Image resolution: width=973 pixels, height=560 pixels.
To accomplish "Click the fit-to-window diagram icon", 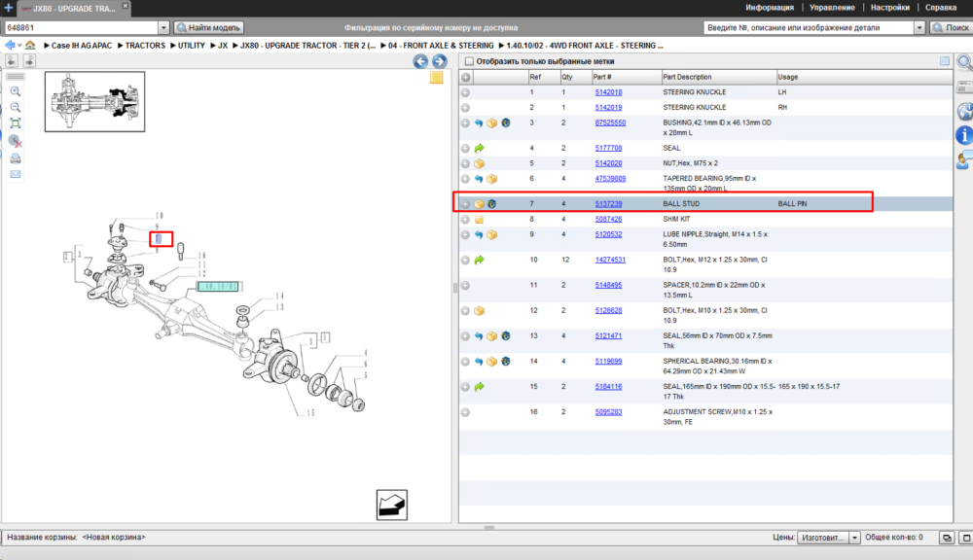I will (x=16, y=123).
